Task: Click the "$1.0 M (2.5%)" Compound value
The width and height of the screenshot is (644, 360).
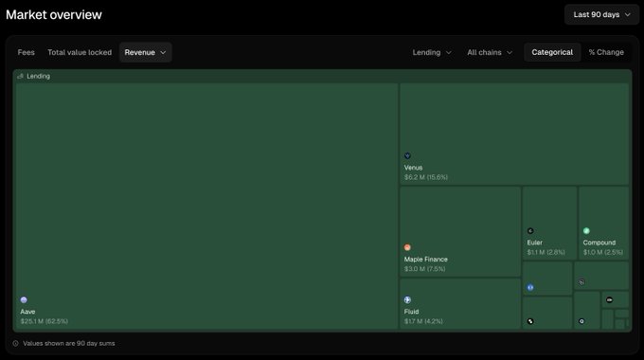Action: tap(603, 252)
